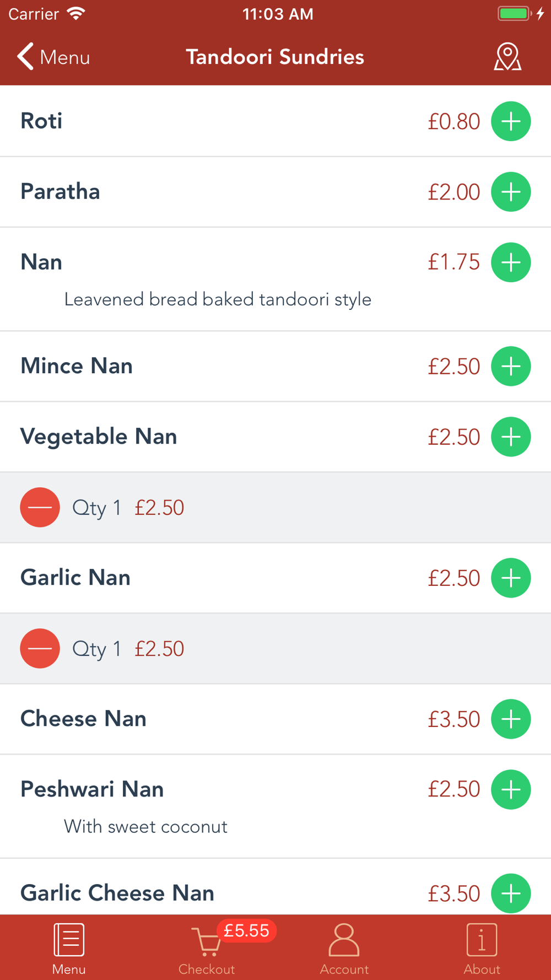Tap the plus icon for Nan
Viewport: 551px width, 980px height.
tap(511, 262)
